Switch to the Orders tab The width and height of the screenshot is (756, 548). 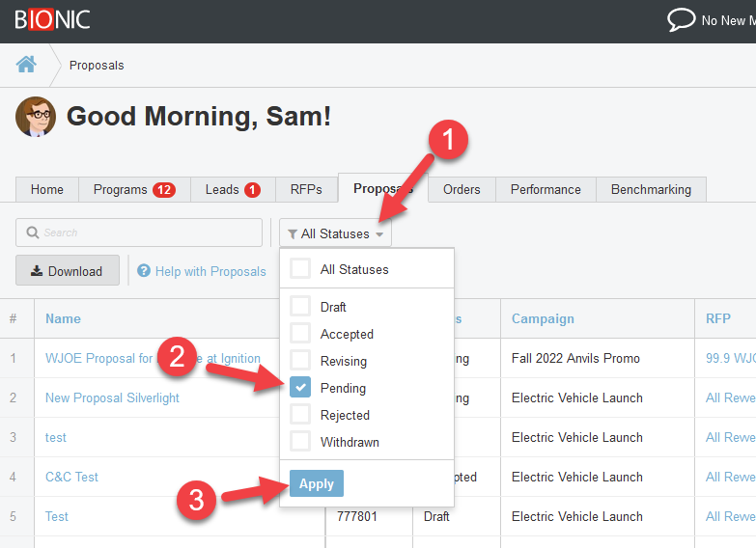coord(462,189)
